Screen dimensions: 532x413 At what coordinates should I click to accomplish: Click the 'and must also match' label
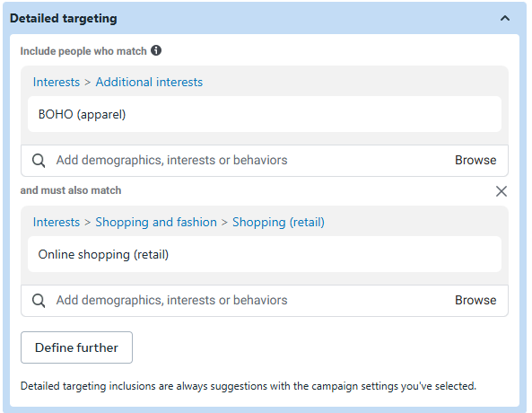click(71, 190)
